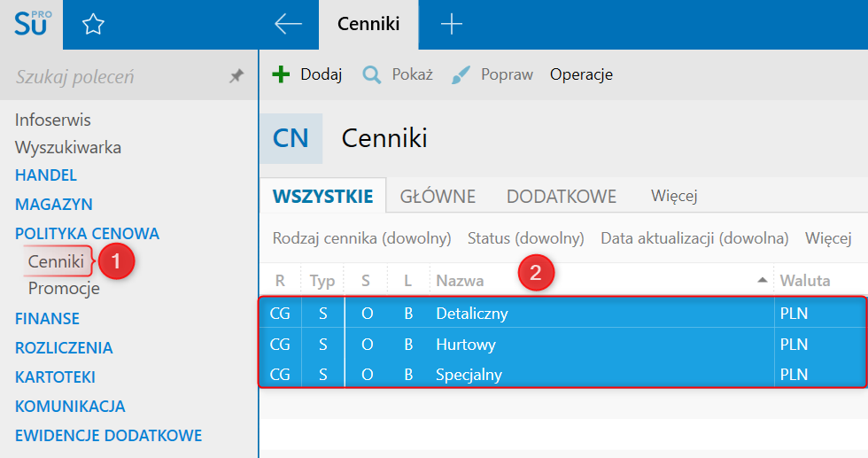
Task: Expand the MAGAZYN section
Action: (x=54, y=205)
